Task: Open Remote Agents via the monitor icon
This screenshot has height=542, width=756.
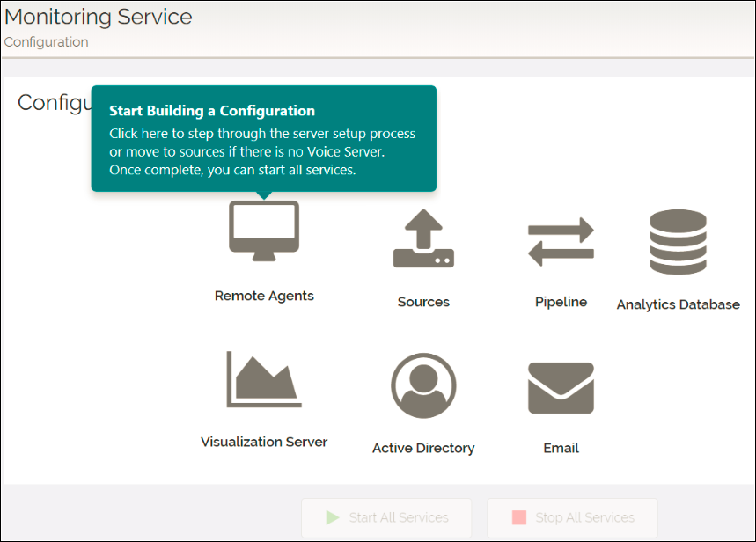Action: (x=264, y=231)
